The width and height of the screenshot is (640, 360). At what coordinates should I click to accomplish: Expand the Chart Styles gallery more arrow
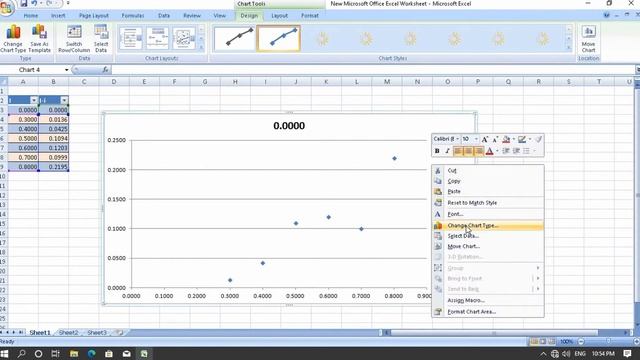[x=569, y=48]
